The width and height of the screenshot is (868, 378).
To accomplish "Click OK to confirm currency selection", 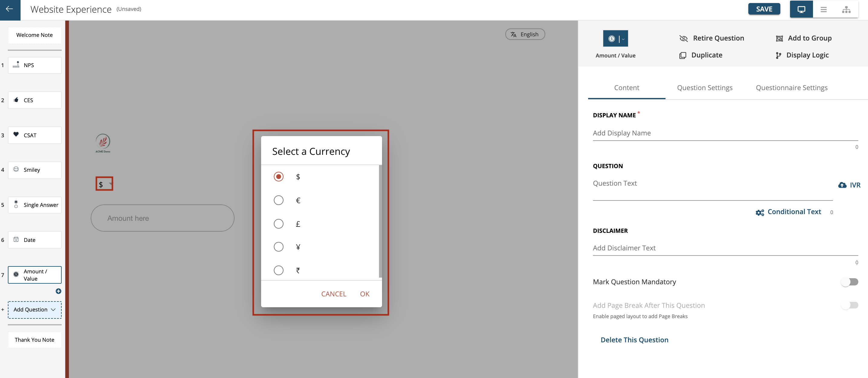I will click(x=365, y=294).
